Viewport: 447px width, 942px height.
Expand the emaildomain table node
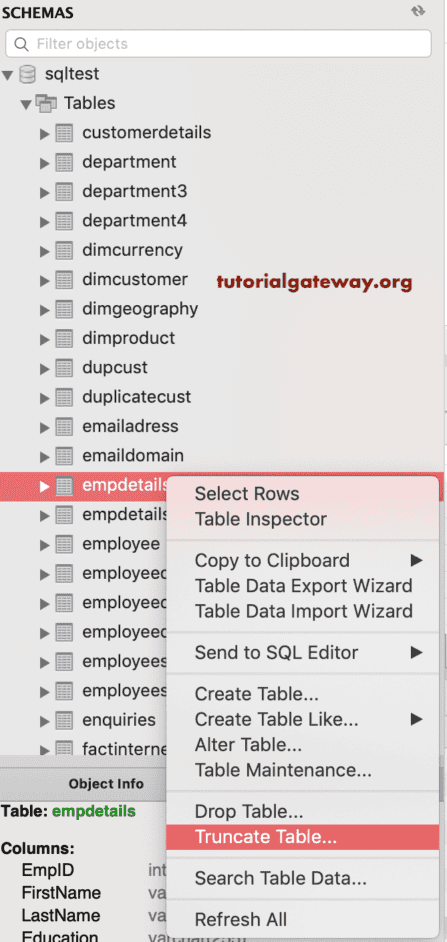coord(44,457)
